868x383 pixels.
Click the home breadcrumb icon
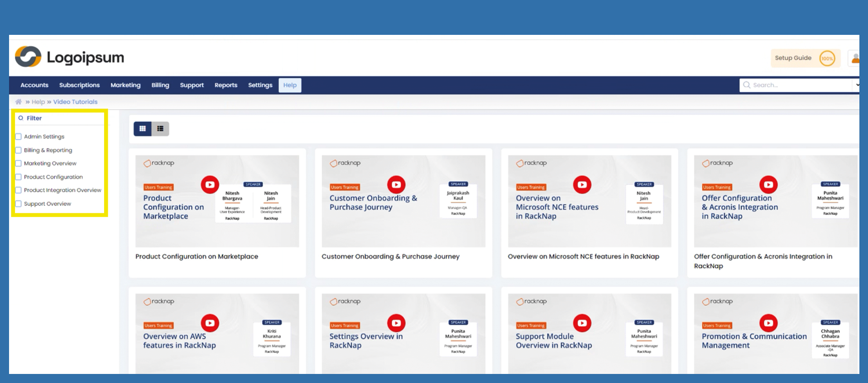point(19,102)
